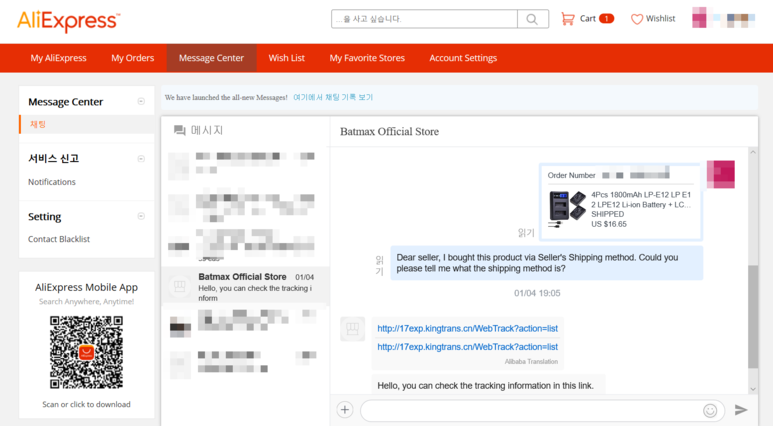773x426 pixels.
Task: Click the AliExpress logo
Action: click(69, 21)
